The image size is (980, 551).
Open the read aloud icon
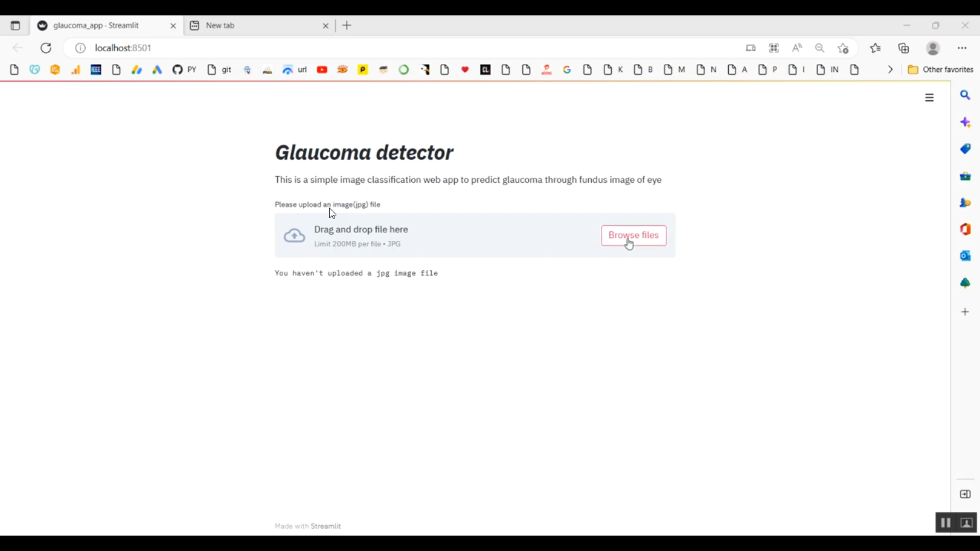click(797, 48)
